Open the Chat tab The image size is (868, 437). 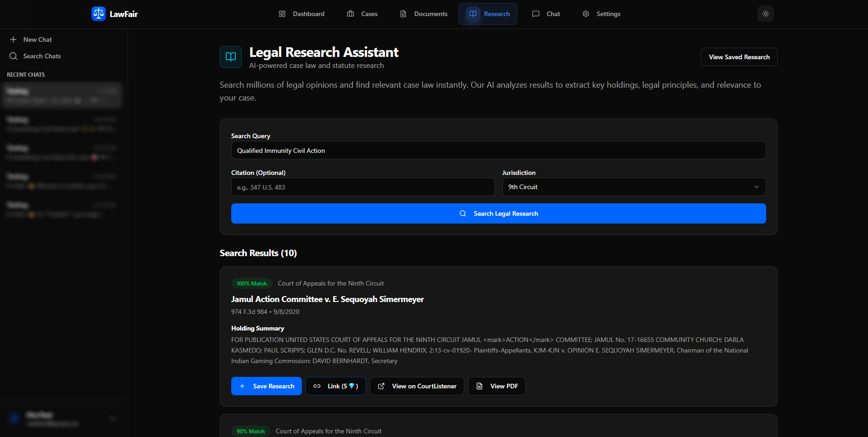pyautogui.click(x=546, y=14)
